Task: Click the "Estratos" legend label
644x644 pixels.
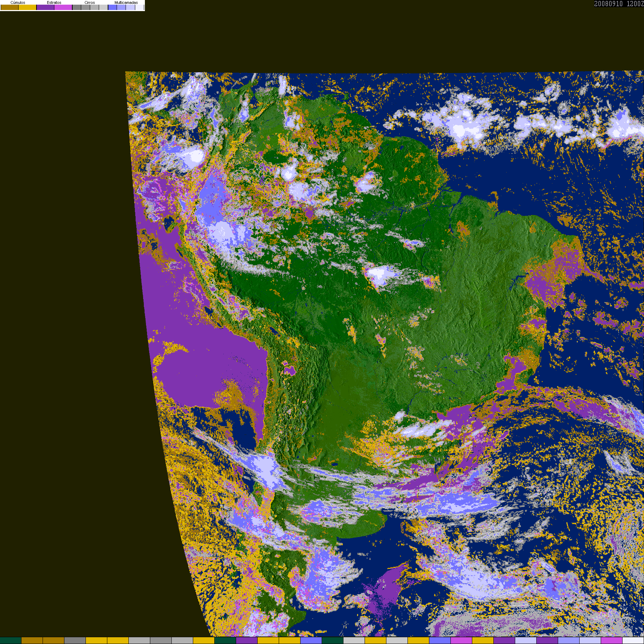Action: pos(54,3)
